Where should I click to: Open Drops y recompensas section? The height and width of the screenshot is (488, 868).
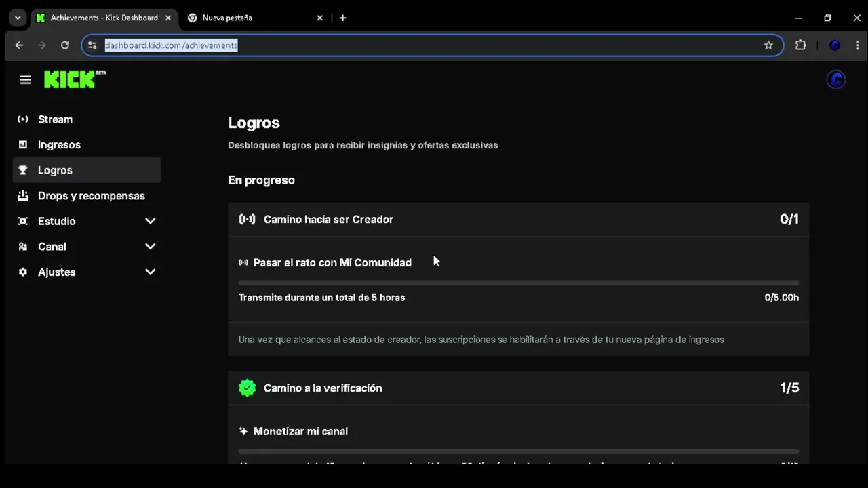tap(87, 196)
